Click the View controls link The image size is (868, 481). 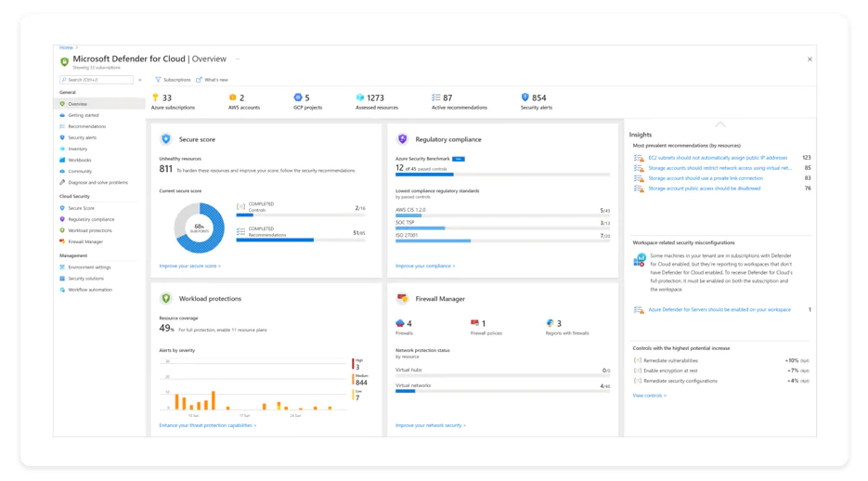(649, 396)
